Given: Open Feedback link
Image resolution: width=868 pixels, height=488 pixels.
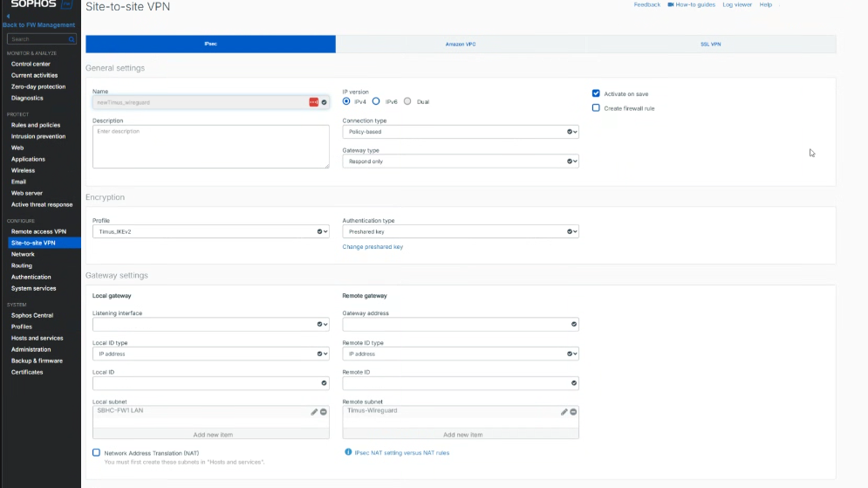Looking at the screenshot, I should tap(646, 4).
